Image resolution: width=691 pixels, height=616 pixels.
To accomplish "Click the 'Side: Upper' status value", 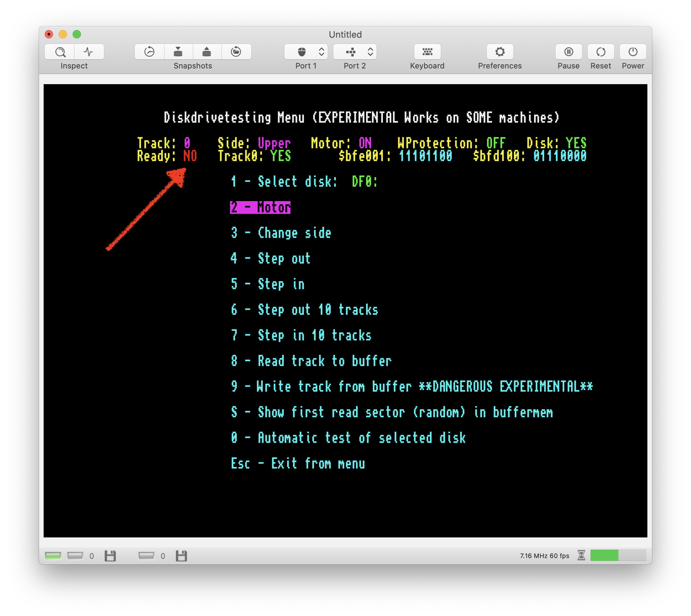I will click(254, 143).
